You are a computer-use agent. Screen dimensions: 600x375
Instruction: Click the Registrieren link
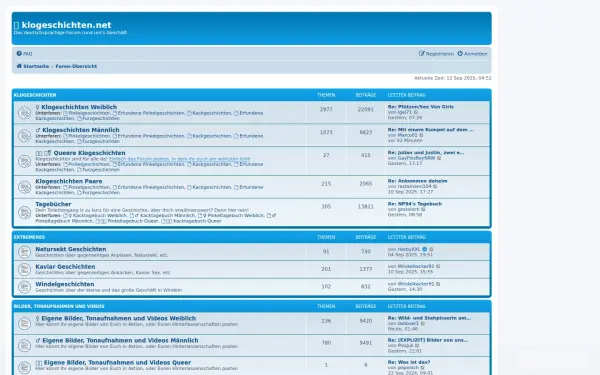tap(436, 54)
